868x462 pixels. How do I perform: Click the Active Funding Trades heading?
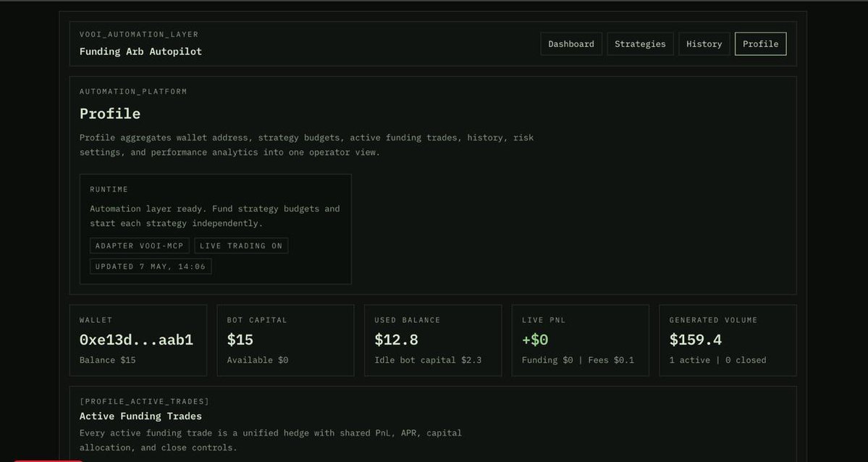[x=140, y=416]
